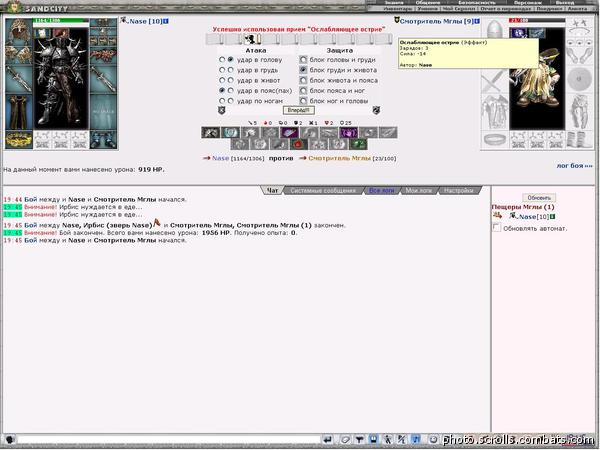The width and height of the screenshot is (600, 450).
Task: Open the лог боя link
Action: pos(574,166)
